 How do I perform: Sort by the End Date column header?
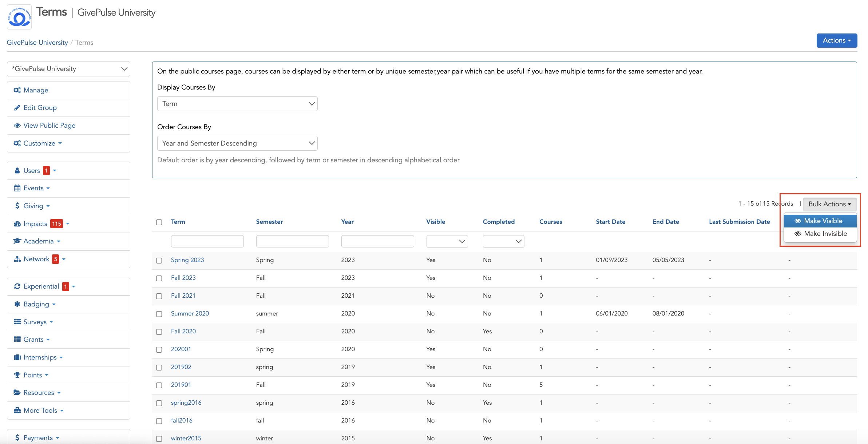coord(666,222)
